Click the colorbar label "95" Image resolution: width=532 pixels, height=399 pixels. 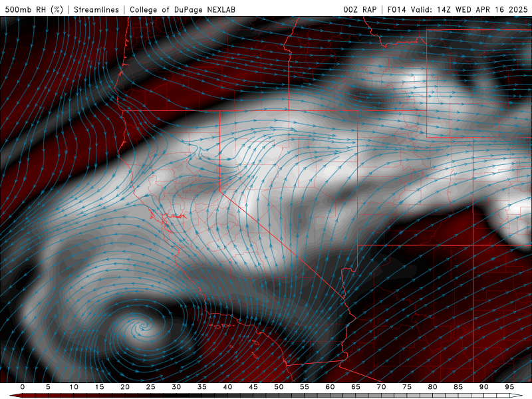(x=509, y=387)
